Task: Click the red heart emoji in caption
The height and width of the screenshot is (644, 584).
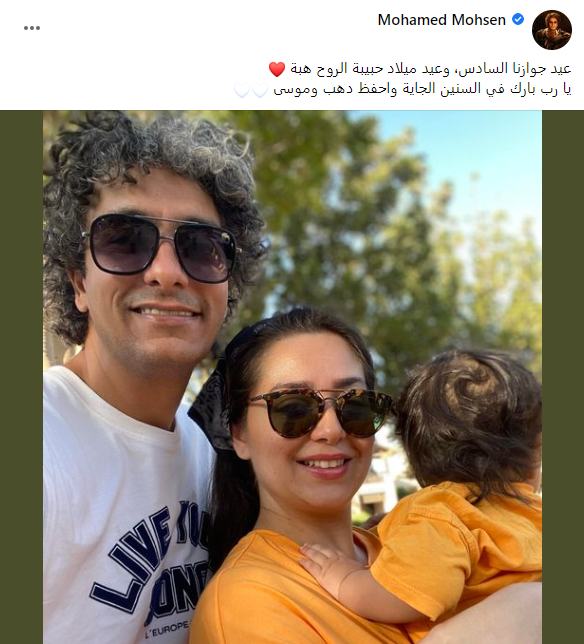Action: click(277, 69)
